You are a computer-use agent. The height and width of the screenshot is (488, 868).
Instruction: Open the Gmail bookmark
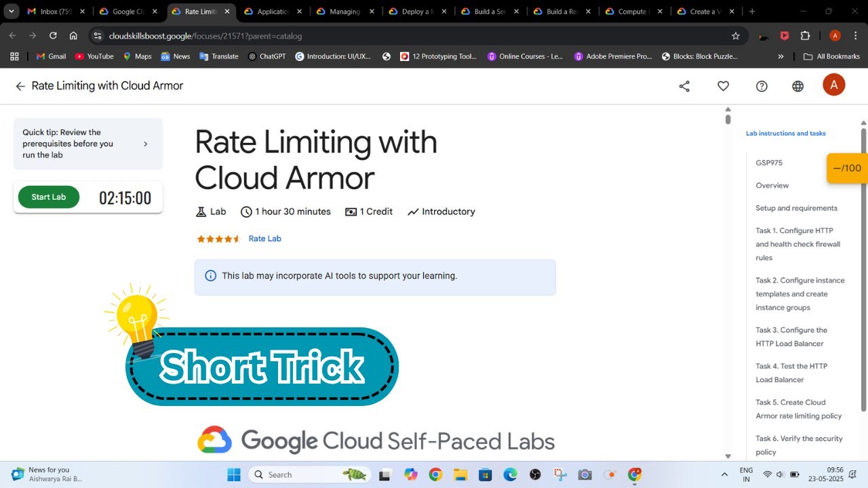[51, 56]
